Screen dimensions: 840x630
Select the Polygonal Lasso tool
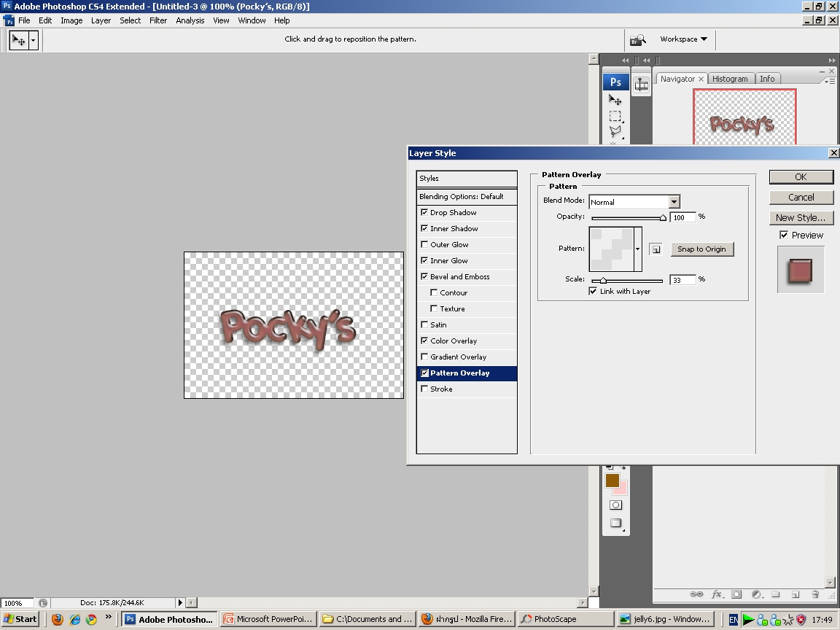point(615,131)
